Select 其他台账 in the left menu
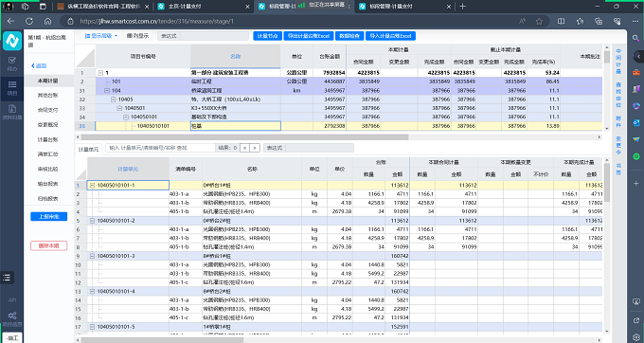 click(x=48, y=96)
